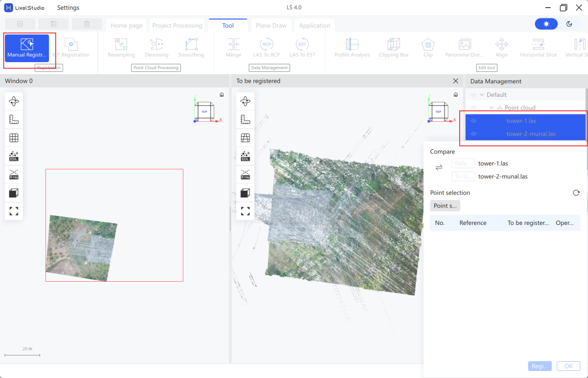Image resolution: width=588 pixels, height=378 pixels.
Task: Toggle visibility of Default group
Action: tap(474, 95)
